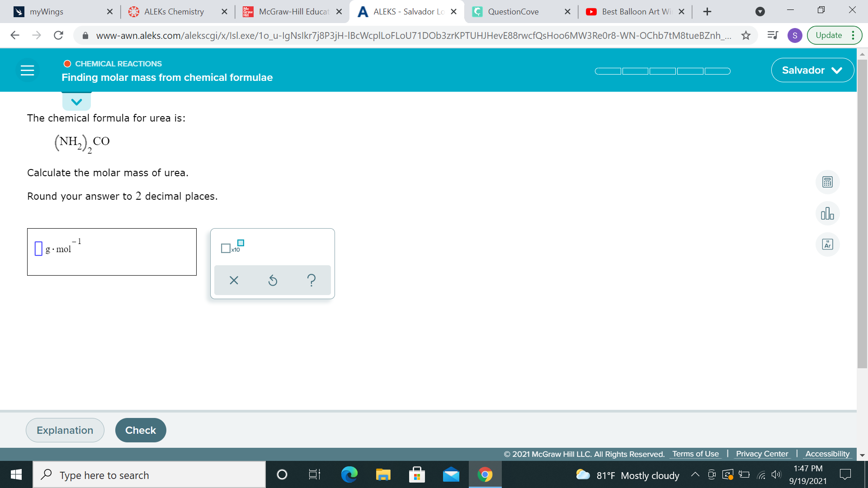Open the Terms of Use link

pos(695,454)
